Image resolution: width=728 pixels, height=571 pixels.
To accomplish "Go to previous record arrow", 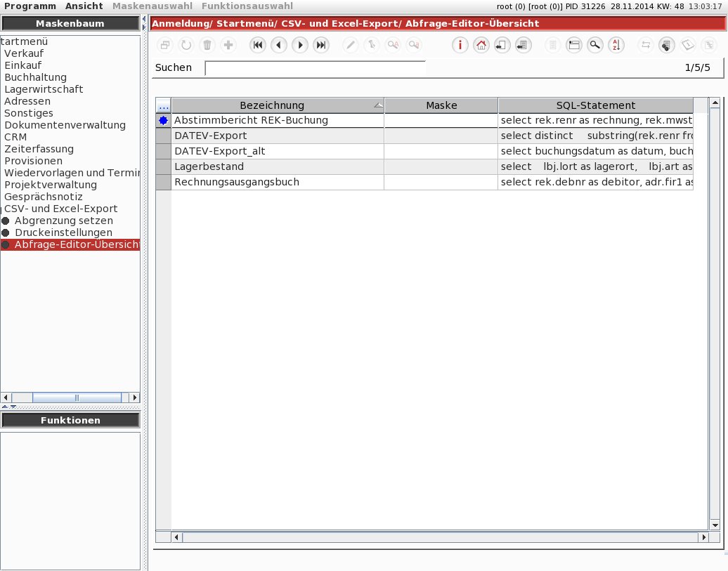I will point(278,45).
